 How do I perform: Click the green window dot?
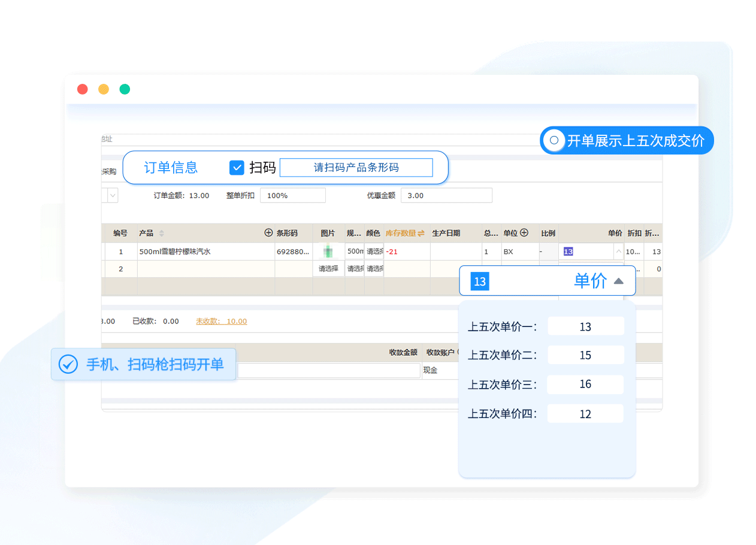click(125, 89)
